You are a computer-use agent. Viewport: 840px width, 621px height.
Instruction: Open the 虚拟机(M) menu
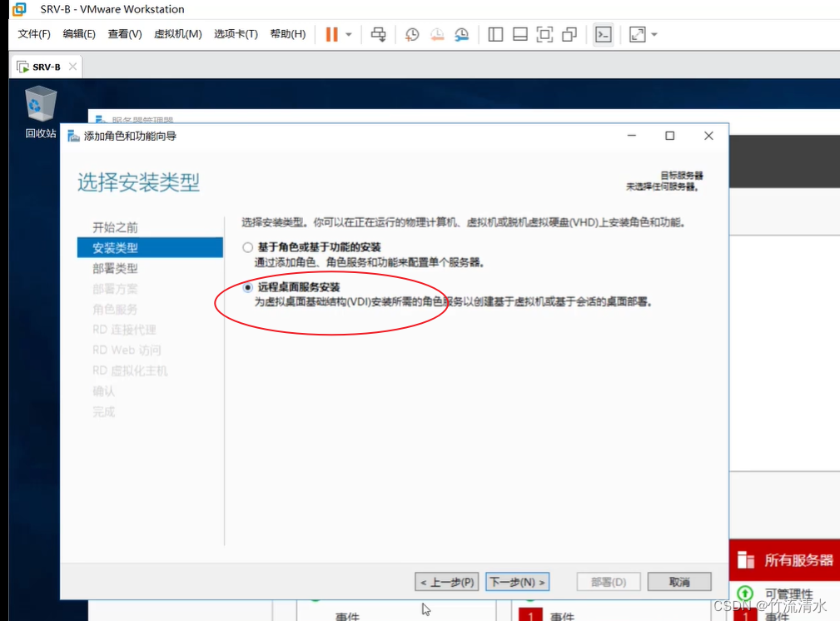[x=178, y=34]
